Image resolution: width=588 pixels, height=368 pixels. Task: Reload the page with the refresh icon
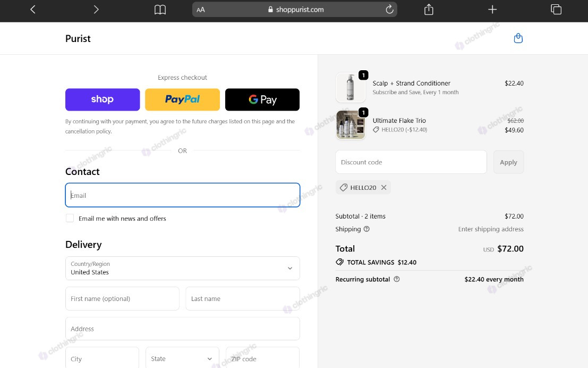point(390,10)
